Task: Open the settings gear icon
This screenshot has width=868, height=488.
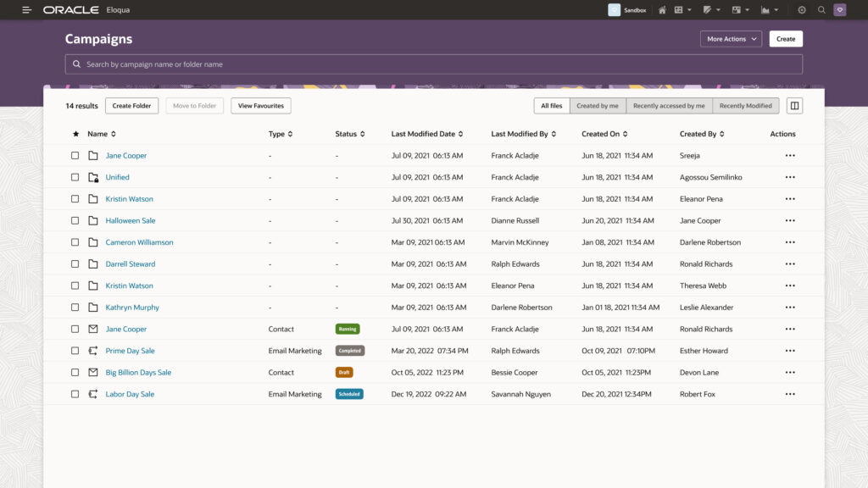Action: 802,10
